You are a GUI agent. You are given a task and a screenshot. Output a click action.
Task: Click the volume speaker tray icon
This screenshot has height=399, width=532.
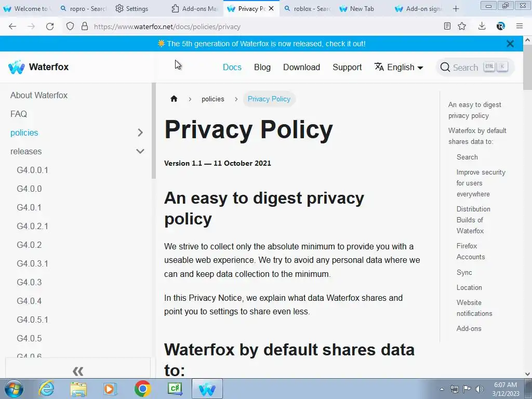tap(480, 389)
